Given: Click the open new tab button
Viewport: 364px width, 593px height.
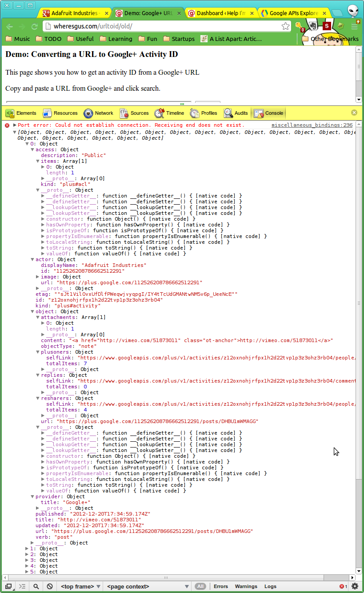Looking at the screenshot, I should click(337, 13).
